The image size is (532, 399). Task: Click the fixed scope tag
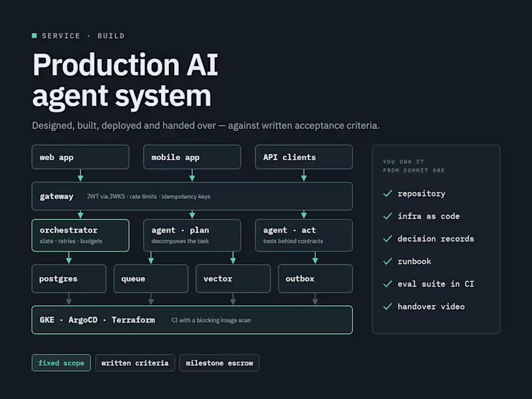point(61,363)
